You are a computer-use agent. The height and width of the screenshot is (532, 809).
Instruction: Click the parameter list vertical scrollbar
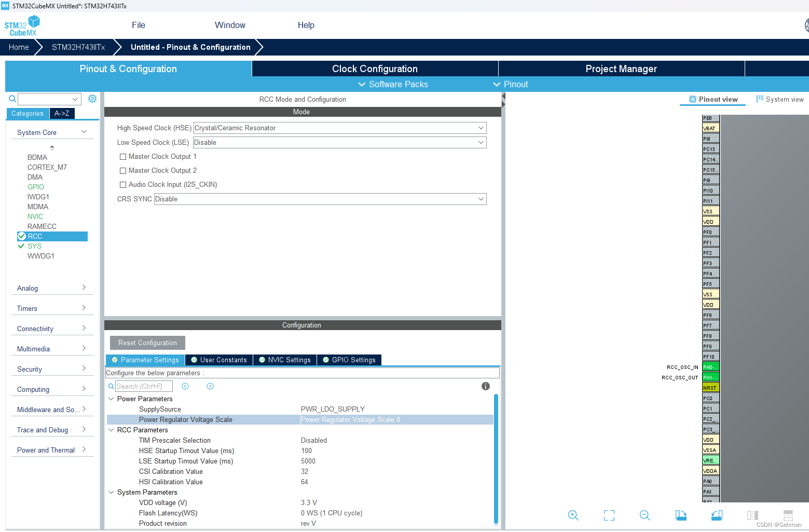tap(496, 459)
